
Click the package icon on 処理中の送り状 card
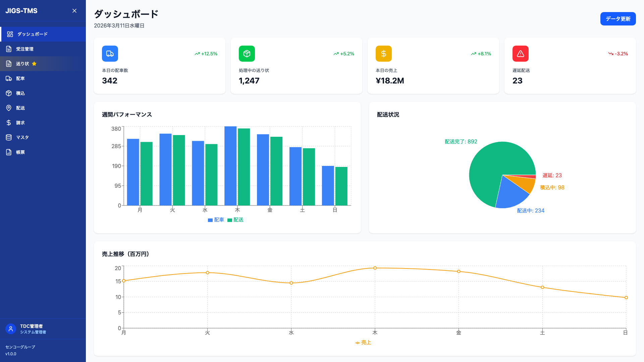pyautogui.click(x=247, y=53)
